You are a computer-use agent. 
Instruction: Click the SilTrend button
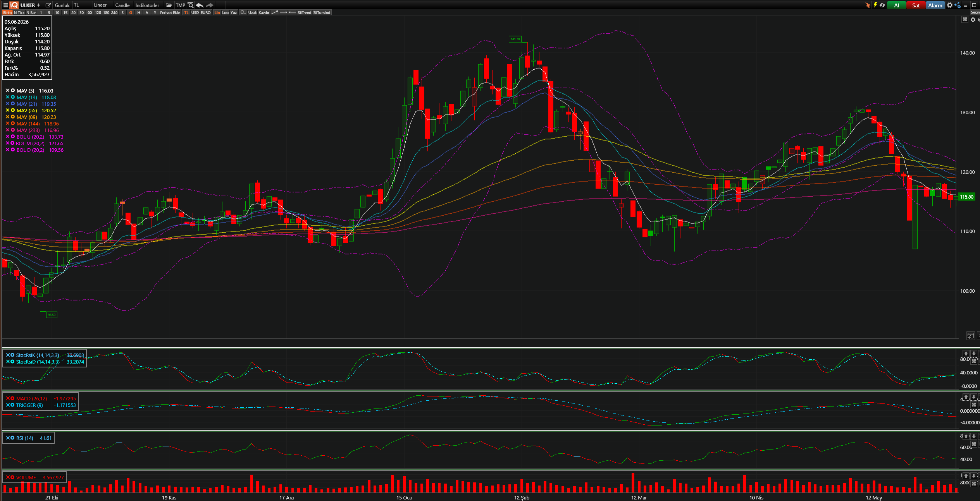coord(305,12)
